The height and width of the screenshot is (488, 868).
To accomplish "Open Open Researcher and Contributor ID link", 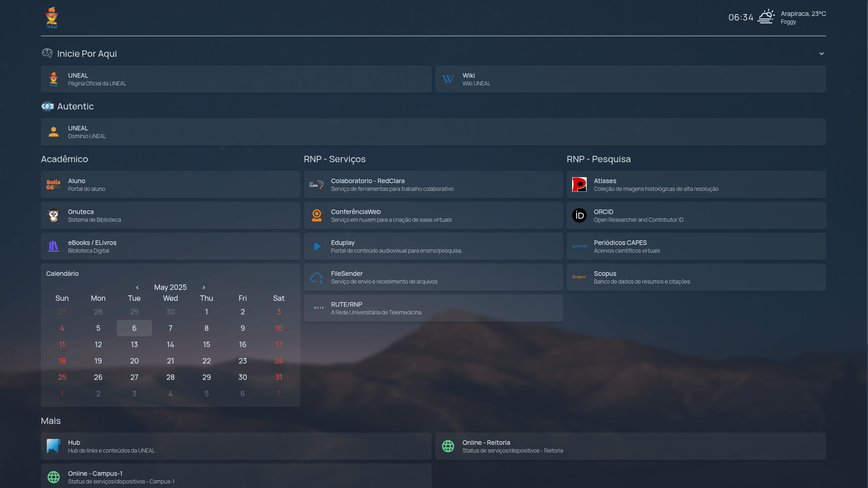I will [x=696, y=215].
